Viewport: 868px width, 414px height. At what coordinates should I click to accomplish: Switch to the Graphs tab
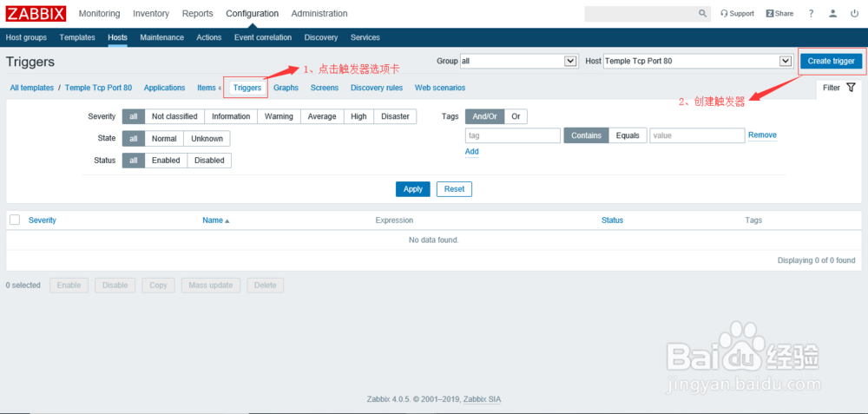tap(286, 88)
